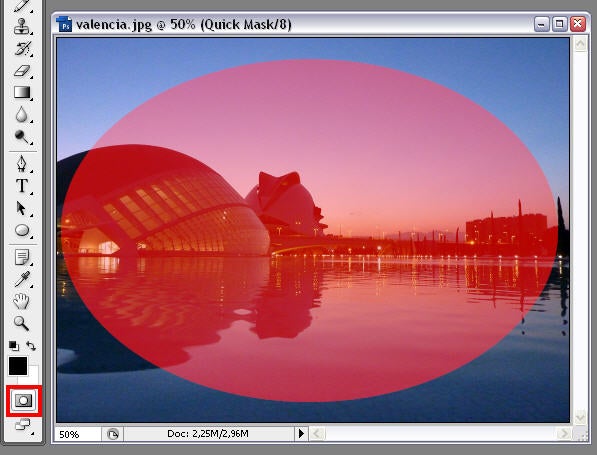Swap foreground and background colors
Image resolution: width=597 pixels, height=455 pixels.
31,346
